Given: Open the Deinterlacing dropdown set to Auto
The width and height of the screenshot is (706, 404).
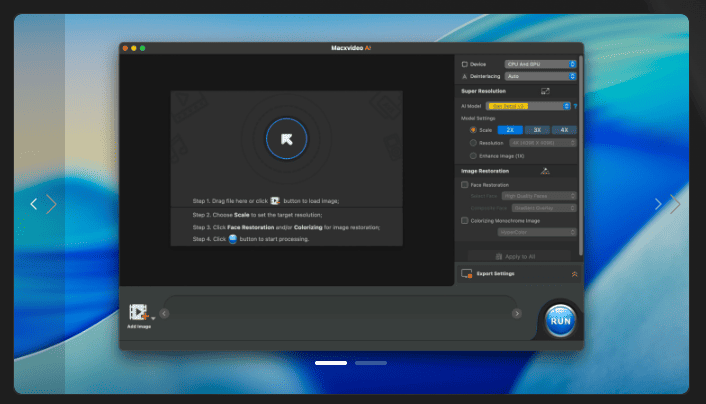Looking at the screenshot, I should (540, 77).
